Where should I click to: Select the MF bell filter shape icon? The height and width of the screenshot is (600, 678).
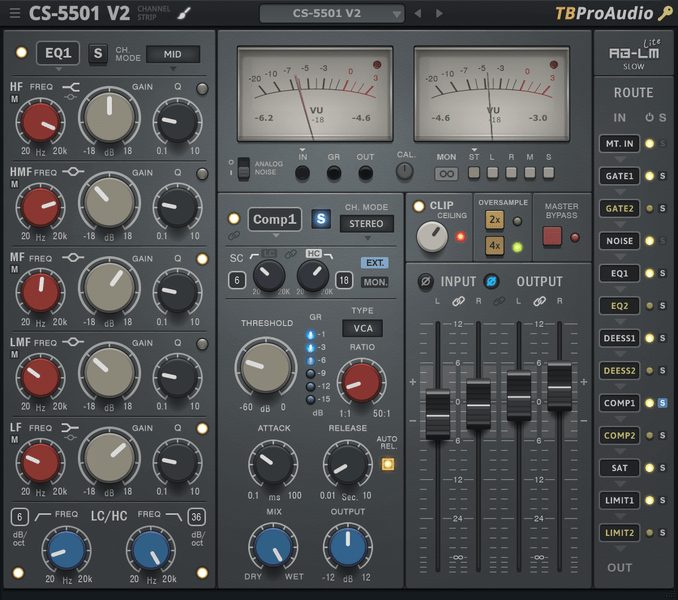pos(73,258)
